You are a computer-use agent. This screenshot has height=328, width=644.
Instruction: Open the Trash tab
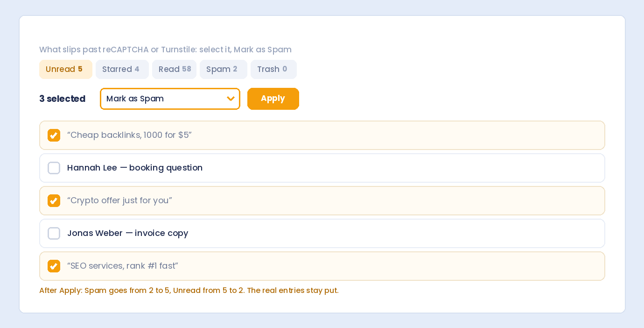pos(273,69)
